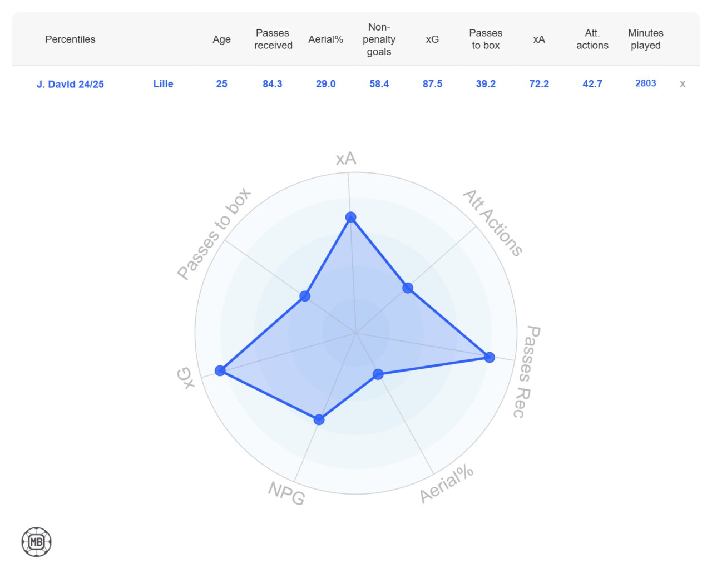Image resolution: width=712 pixels, height=588 pixels.
Task: Select the xA data point on radar
Action: tap(351, 217)
